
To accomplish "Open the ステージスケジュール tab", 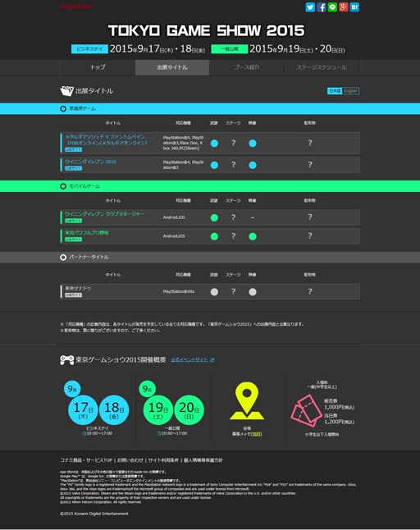I will point(322,67).
